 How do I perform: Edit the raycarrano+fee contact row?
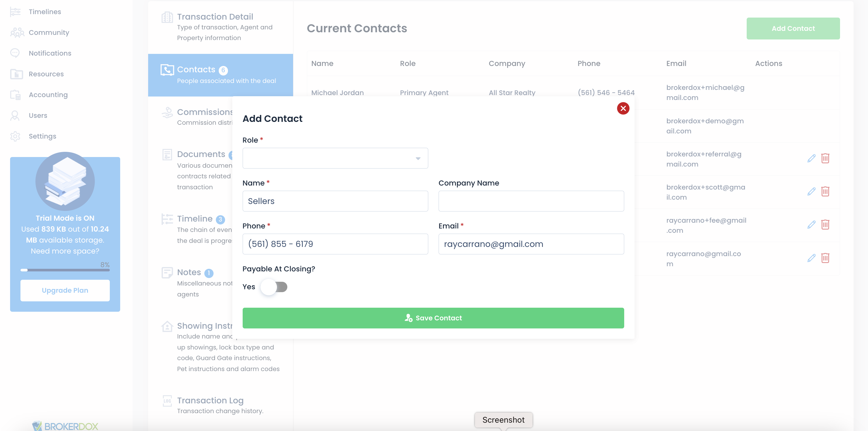(x=811, y=225)
